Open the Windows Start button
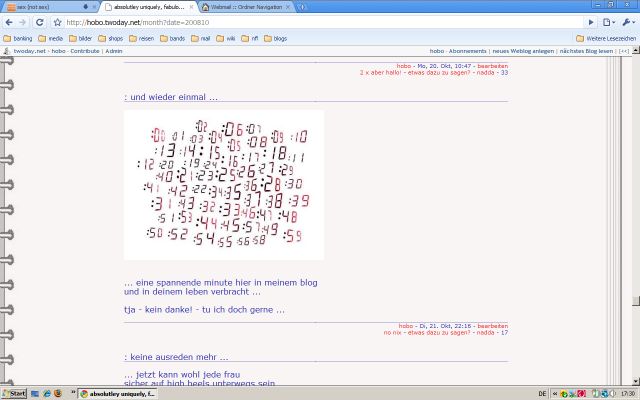The width and height of the screenshot is (640, 400). coord(14,393)
